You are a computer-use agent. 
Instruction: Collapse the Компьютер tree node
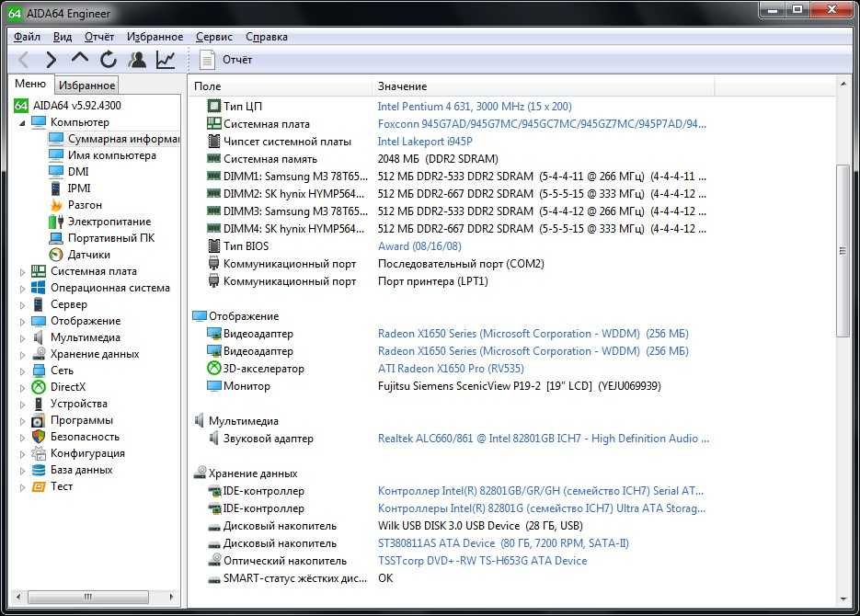(x=22, y=123)
